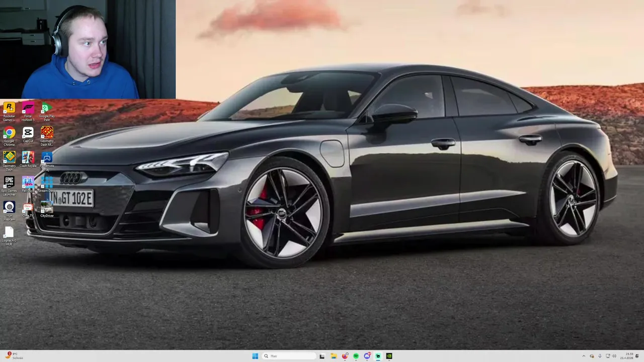Select the Google Play Pelit shortcut

coord(47,111)
